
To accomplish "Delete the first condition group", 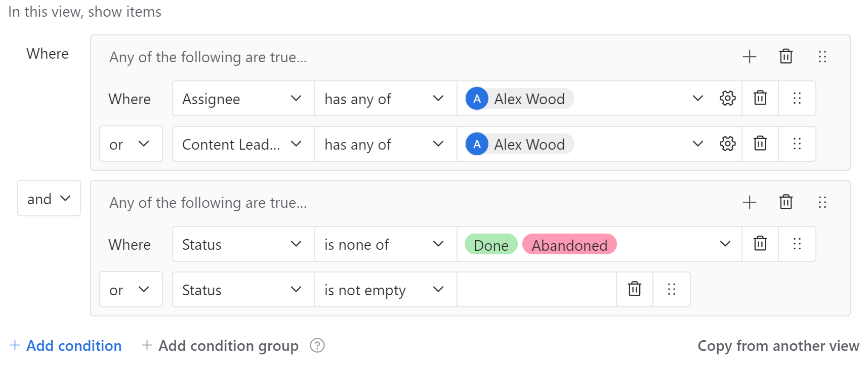I will 786,56.
